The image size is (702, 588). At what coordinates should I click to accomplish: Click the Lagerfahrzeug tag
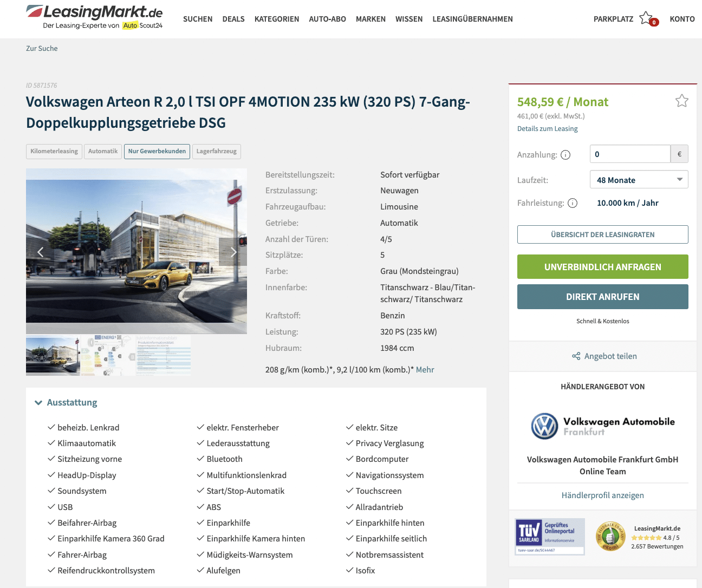[217, 151]
